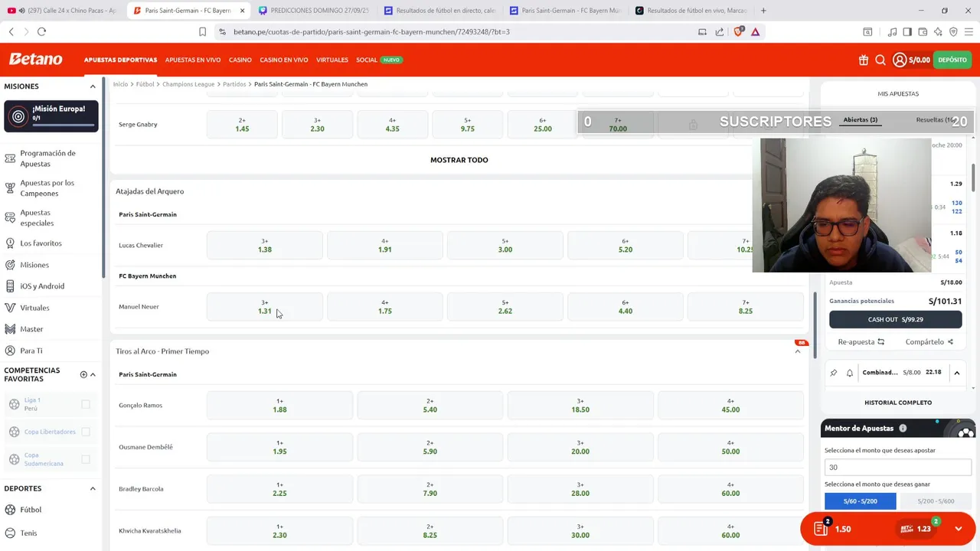Click the share page icon
Screen dimensions: 980x551
(x=720, y=31)
